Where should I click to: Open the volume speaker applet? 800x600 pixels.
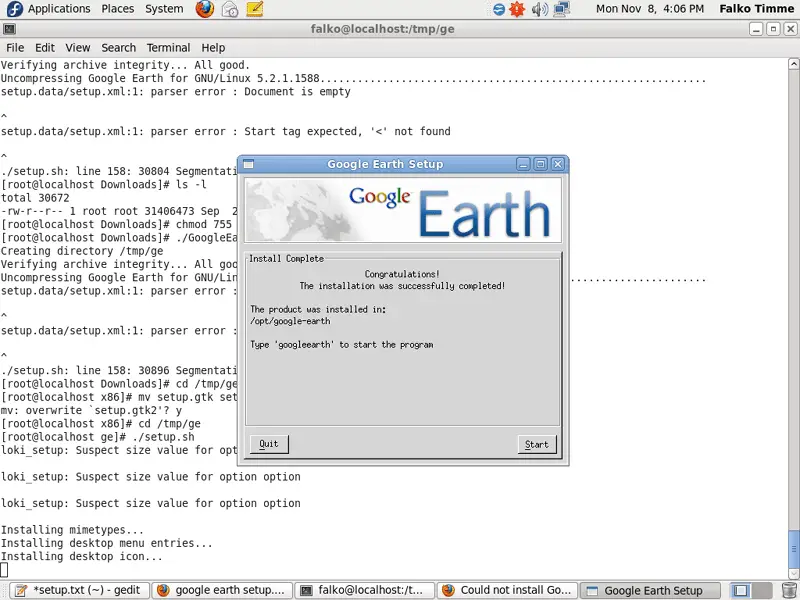click(539, 9)
